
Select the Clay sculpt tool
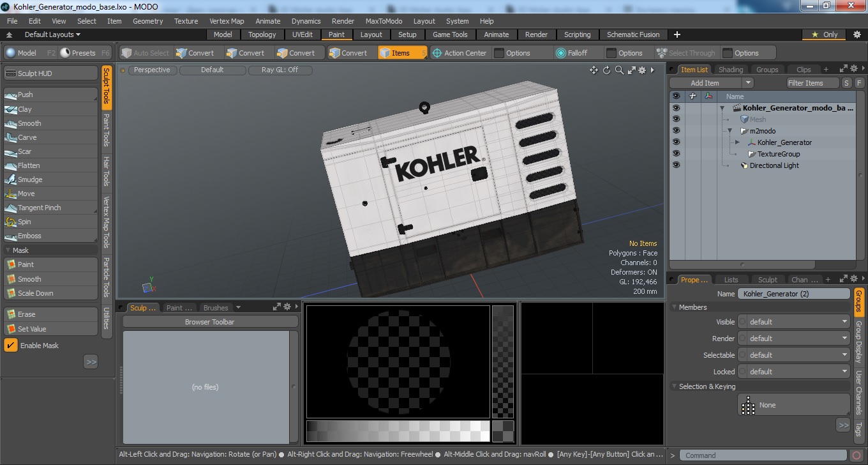pyautogui.click(x=51, y=109)
